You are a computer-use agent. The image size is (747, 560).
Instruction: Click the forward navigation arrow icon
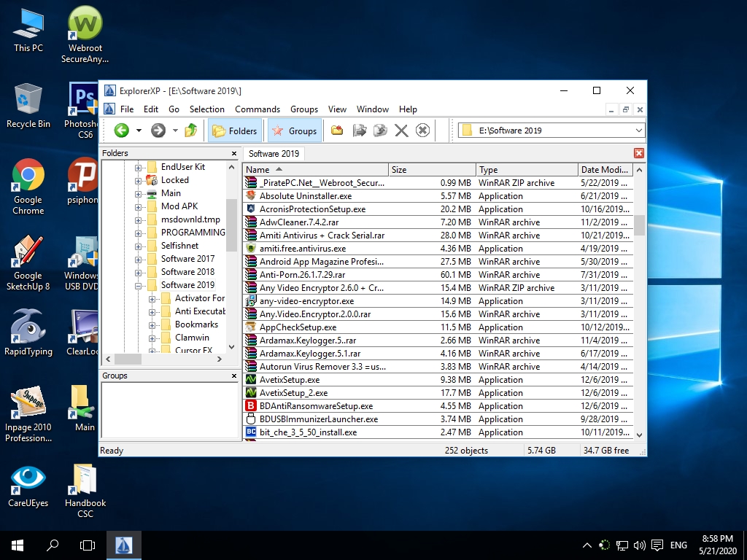tap(158, 131)
